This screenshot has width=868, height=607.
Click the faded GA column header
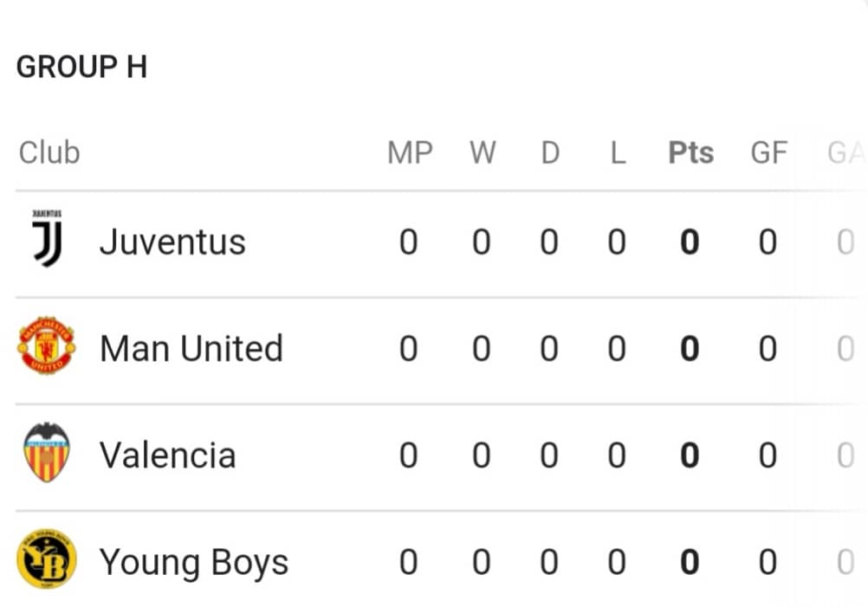tap(846, 152)
